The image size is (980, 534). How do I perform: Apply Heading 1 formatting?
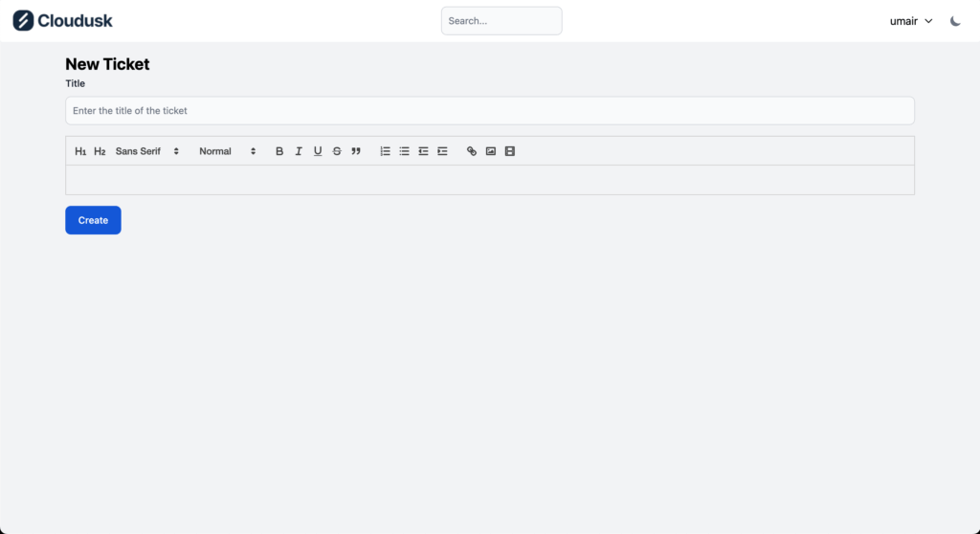[80, 151]
